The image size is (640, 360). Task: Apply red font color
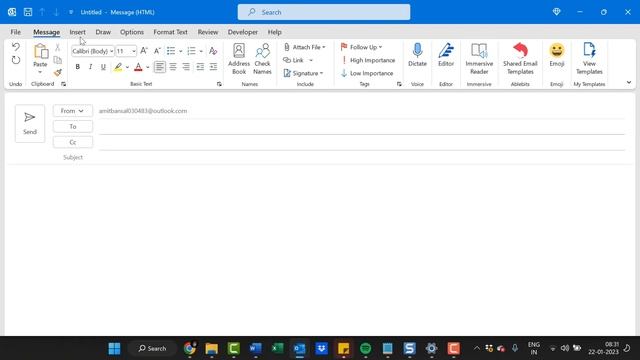coord(138,67)
